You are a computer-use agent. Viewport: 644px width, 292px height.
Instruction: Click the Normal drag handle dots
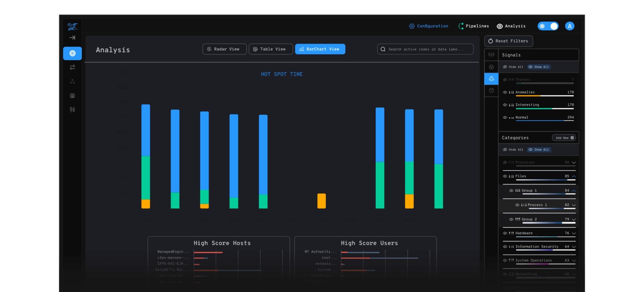pos(511,118)
